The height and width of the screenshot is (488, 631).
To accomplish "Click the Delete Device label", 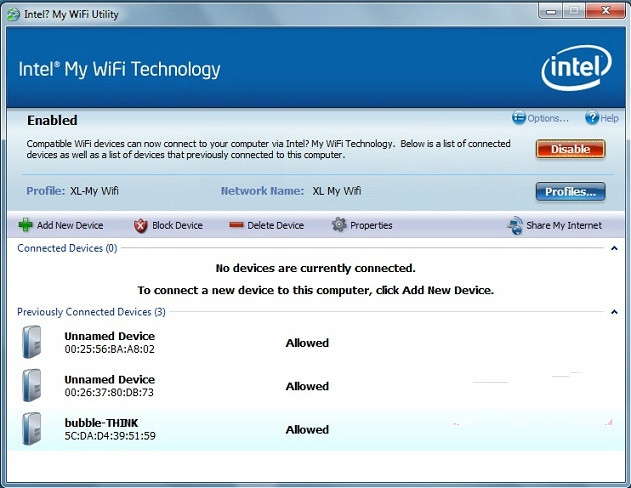I will coord(276,225).
